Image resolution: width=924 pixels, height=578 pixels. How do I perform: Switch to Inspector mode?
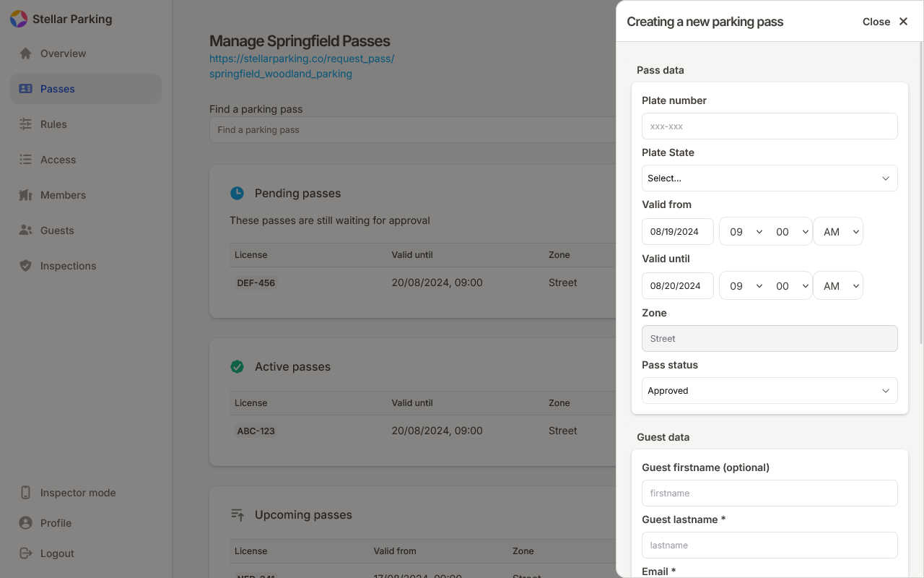point(86,493)
